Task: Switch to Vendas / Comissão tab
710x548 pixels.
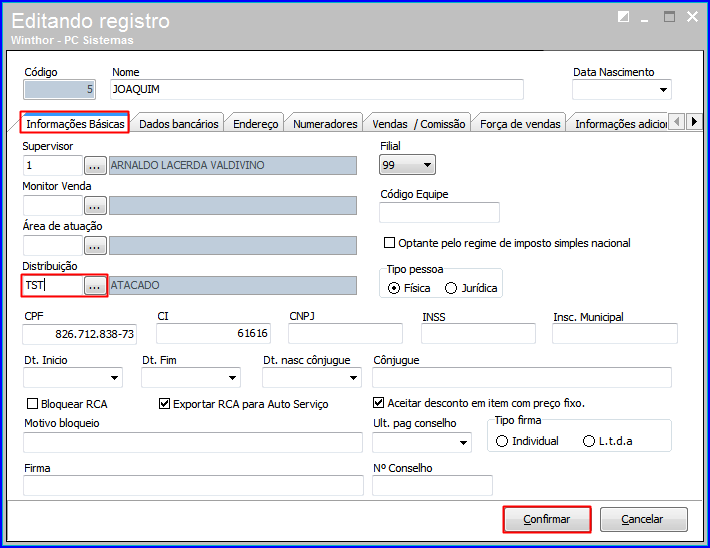Action: (418, 124)
